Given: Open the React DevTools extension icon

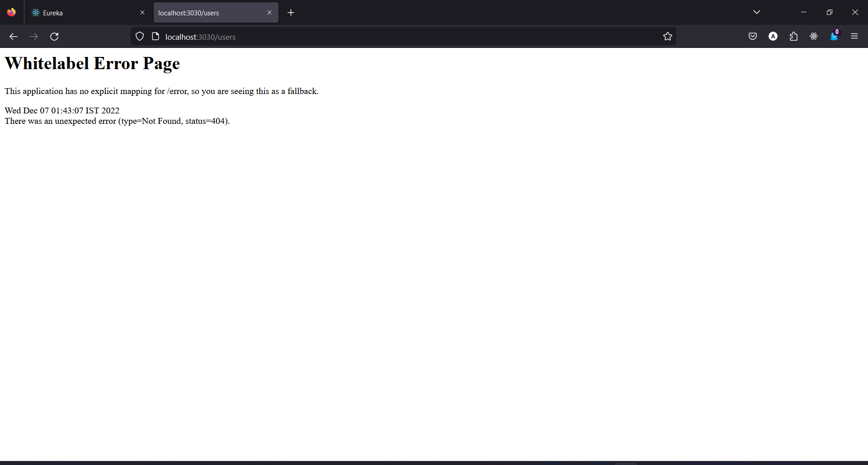Looking at the screenshot, I should (x=814, y=37).
